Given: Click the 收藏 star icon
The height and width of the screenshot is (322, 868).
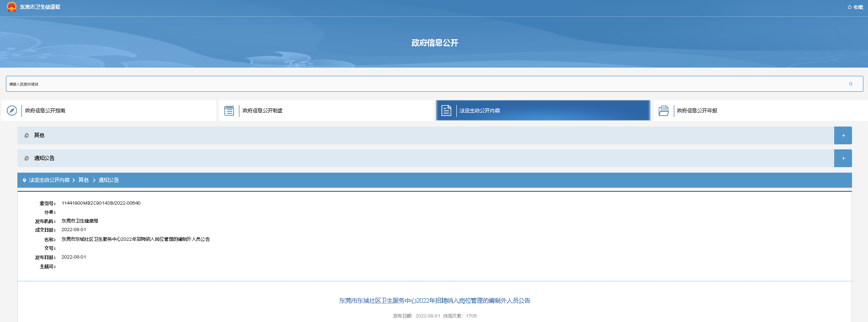Looking at the screenshot, I should pos(850,7).
